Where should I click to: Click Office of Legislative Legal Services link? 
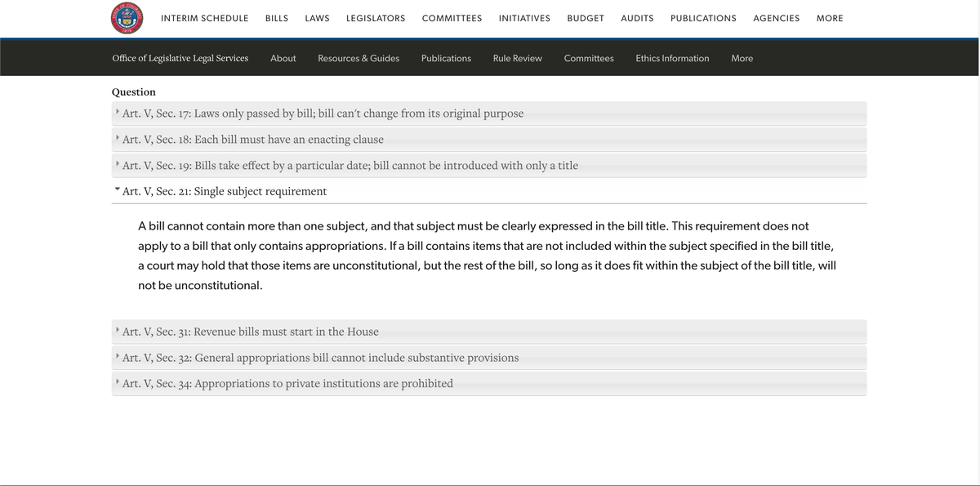pos(180,58)
